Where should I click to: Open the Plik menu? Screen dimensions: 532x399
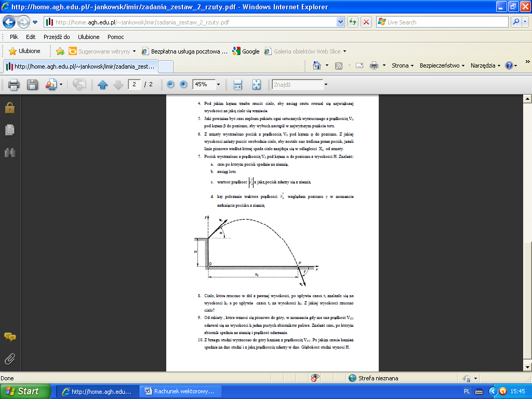coord(14,37)
